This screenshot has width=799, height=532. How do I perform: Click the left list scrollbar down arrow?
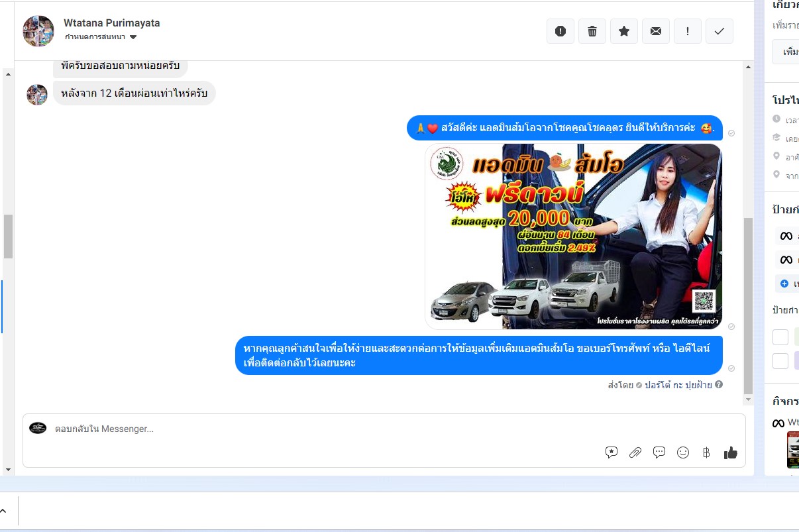(x=8, y=470)
